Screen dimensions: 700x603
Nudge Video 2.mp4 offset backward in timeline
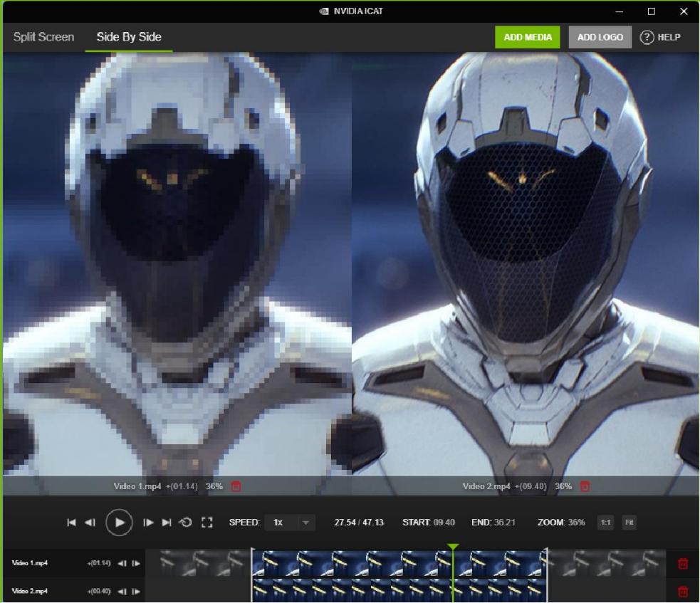pyautogui.click(x=122, y=592)
